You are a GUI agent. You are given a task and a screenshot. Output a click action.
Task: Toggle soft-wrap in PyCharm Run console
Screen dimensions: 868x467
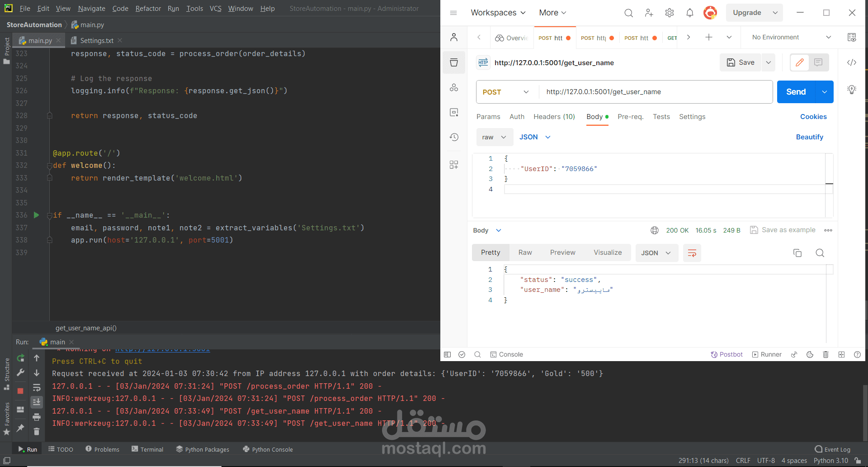point(37,388)
